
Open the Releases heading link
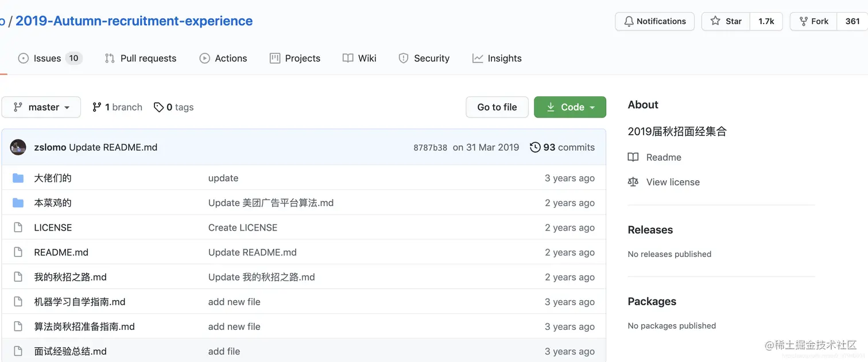point(650,230)
